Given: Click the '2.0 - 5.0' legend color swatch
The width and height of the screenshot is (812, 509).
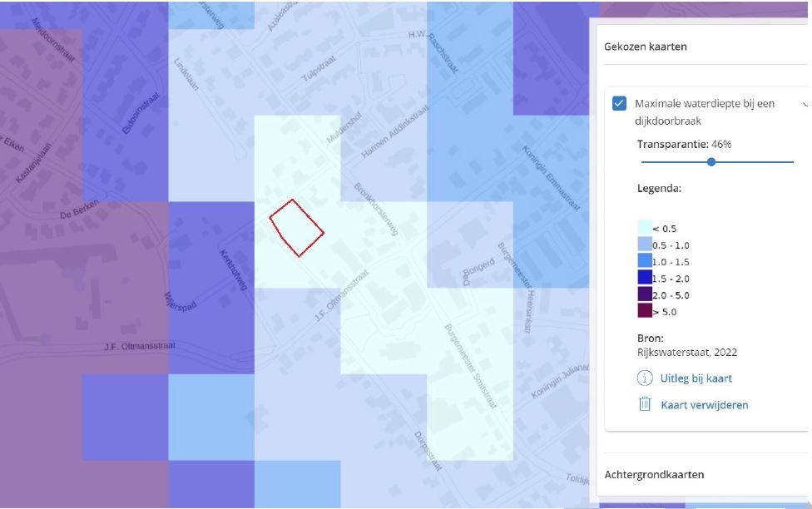Looking at the screenshot, I should click(x=645, y=294).
